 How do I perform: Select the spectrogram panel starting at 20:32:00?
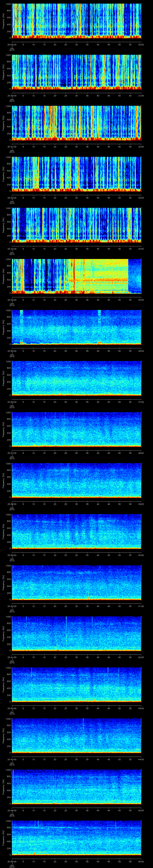pyautogui.click(x=76, y=174)
